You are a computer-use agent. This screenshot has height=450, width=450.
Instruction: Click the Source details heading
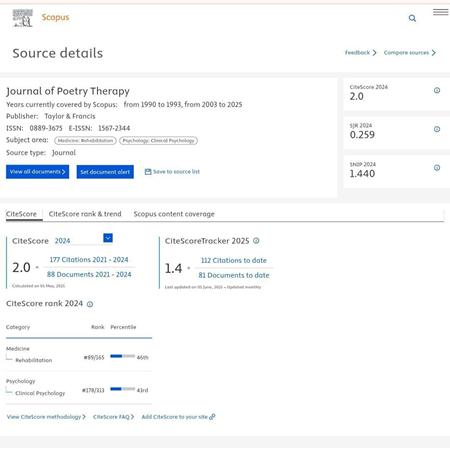[58, 53]
